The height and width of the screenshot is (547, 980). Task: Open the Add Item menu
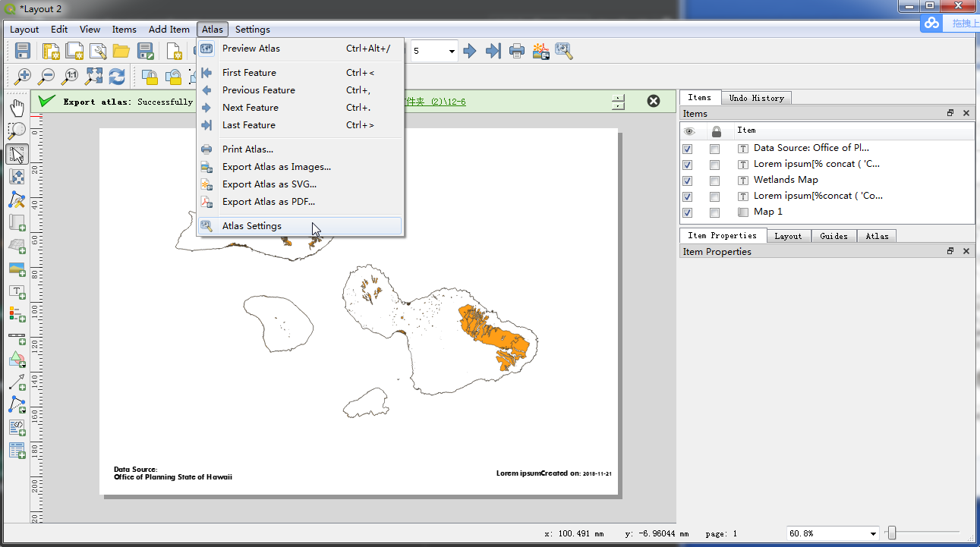click(169, 30)
